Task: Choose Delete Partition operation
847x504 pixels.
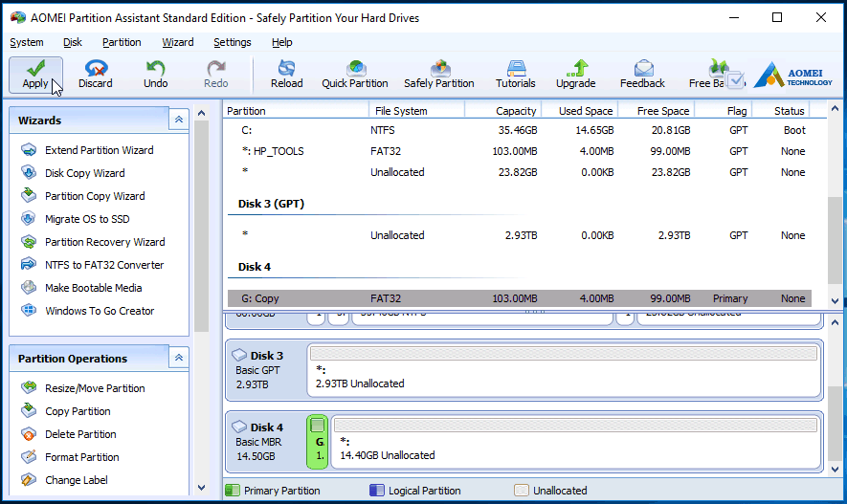Action: (x=80, y=434)
